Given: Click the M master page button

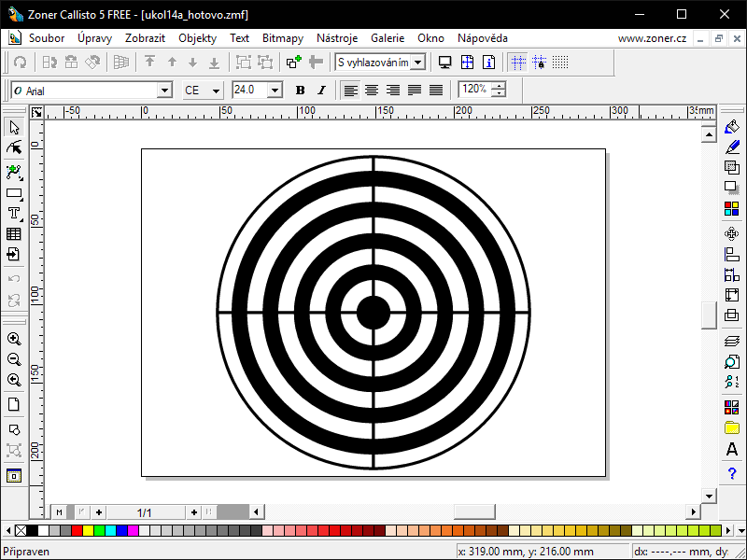Looking at the screenshot, I should point(59,512).
